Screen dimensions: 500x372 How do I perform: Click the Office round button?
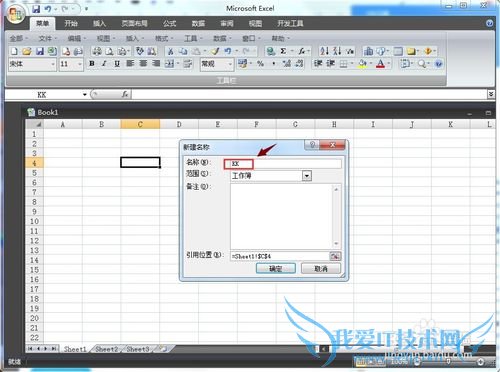click(15, 14)
